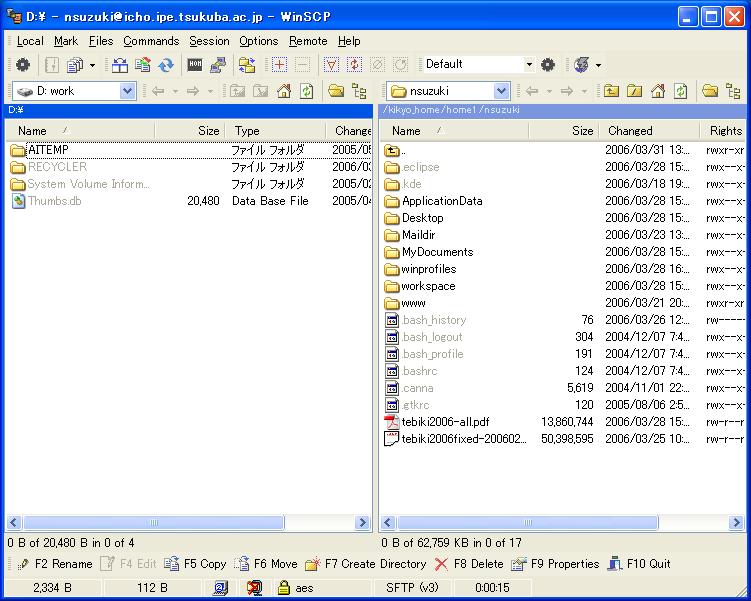Toggle remote directory tree icon
The image size is (751, 601).
coord(733,91)
